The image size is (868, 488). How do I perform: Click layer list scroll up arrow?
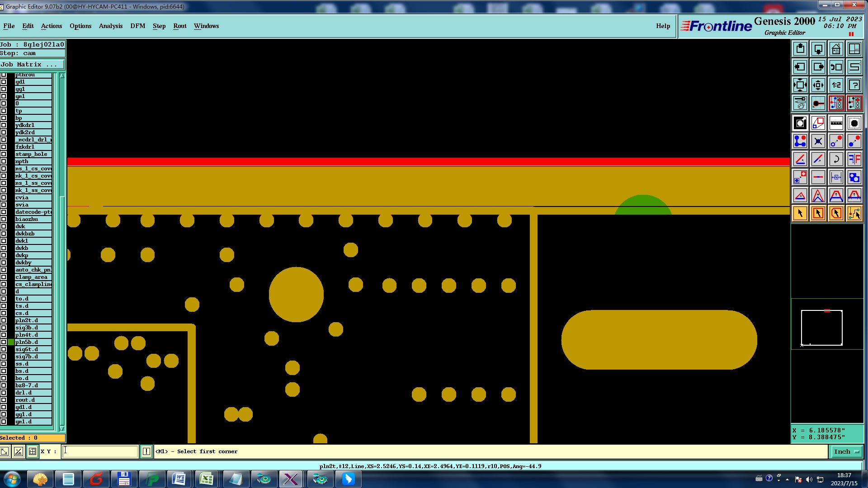(62, 76)
